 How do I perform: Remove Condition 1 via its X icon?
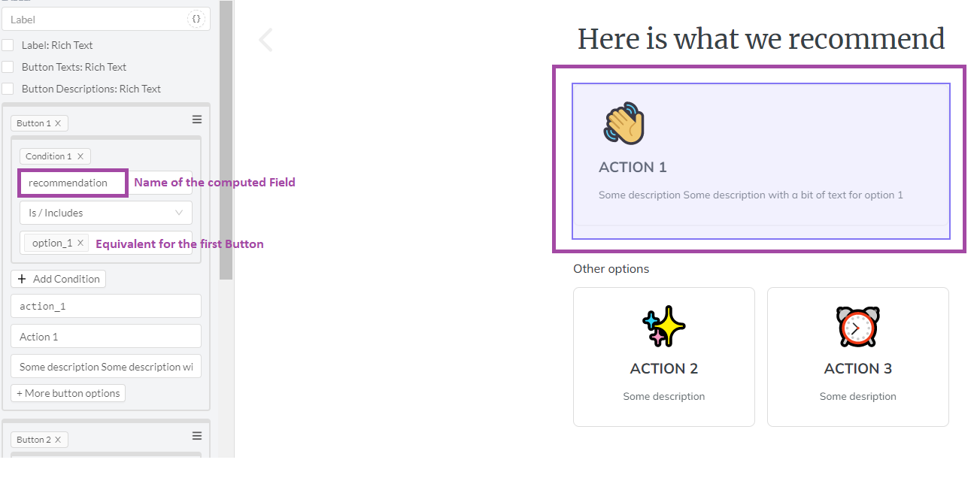[80, 156]
